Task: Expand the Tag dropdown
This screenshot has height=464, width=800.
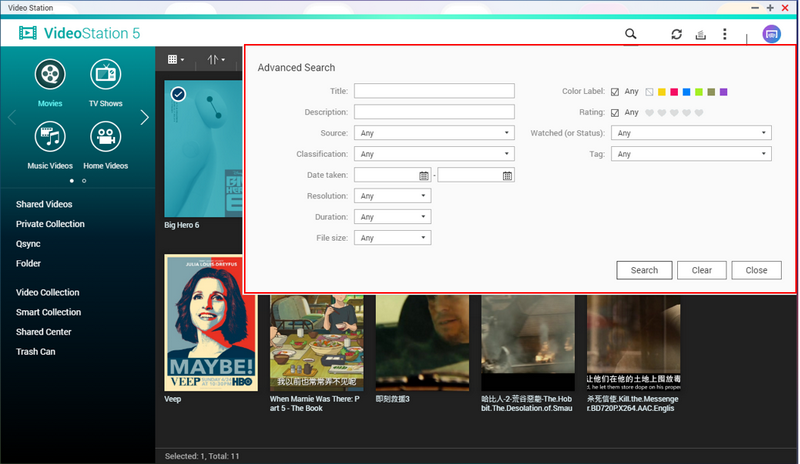Action: (x=691, y=154)
